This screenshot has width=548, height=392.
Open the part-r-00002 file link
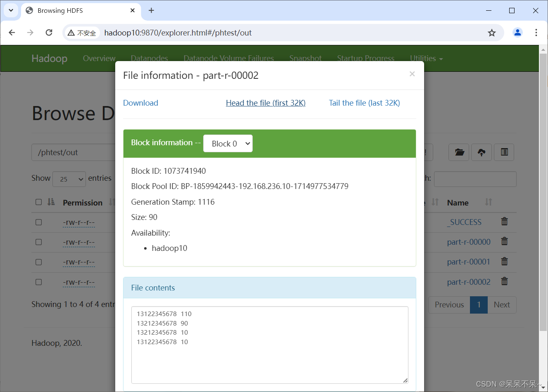[x=469, y=282]
